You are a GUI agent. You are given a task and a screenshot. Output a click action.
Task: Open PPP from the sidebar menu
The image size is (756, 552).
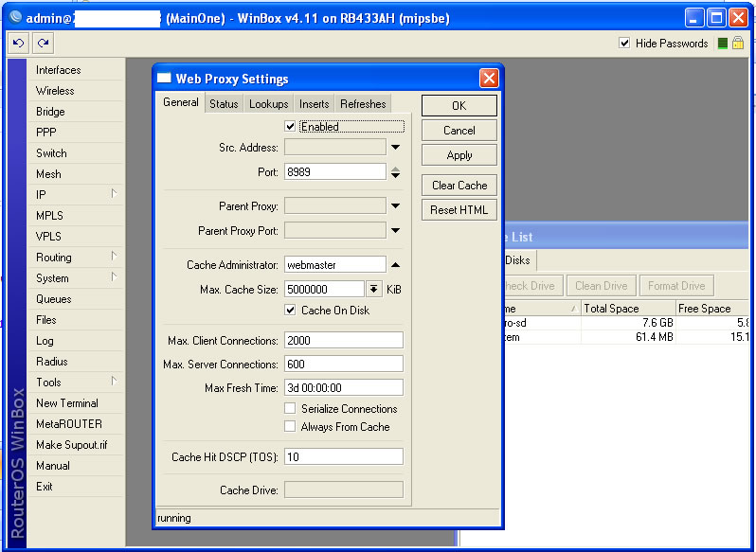click(76, 132)
